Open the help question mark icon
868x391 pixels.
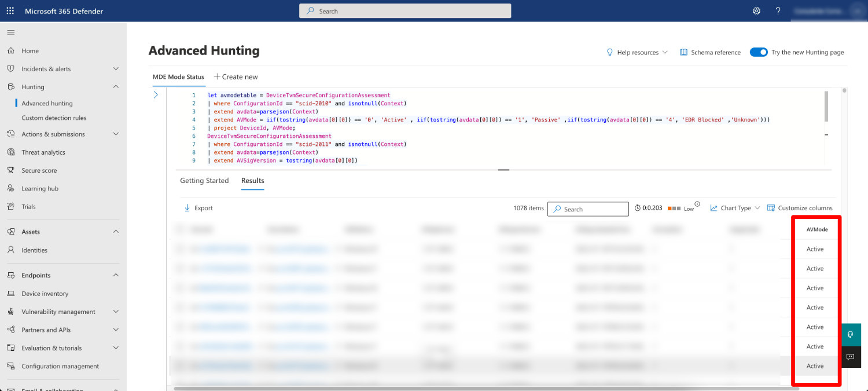click(x=778, y=11)
